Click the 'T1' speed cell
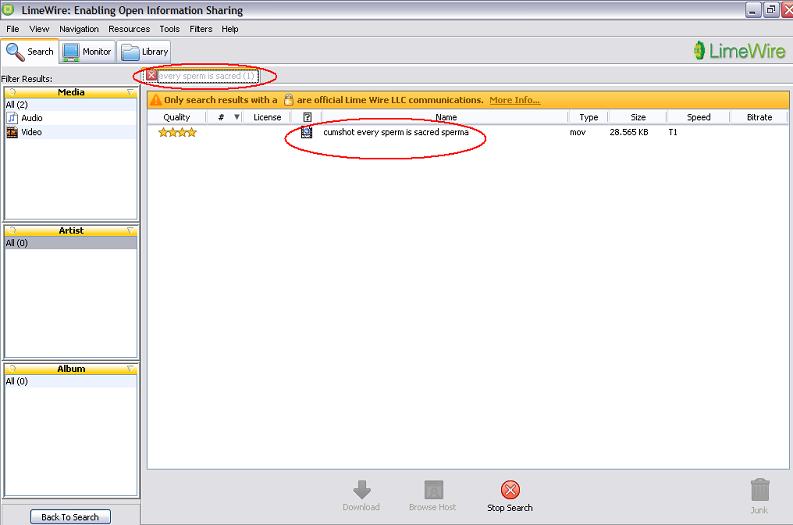Viewport: 793px width, 525px height. tap(673, 132)
